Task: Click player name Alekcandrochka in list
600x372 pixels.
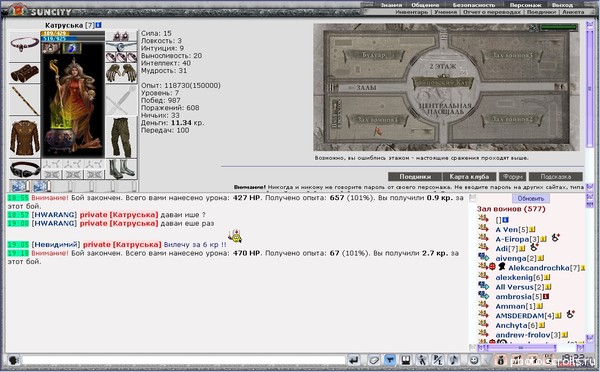Action: tap(539, 268)
